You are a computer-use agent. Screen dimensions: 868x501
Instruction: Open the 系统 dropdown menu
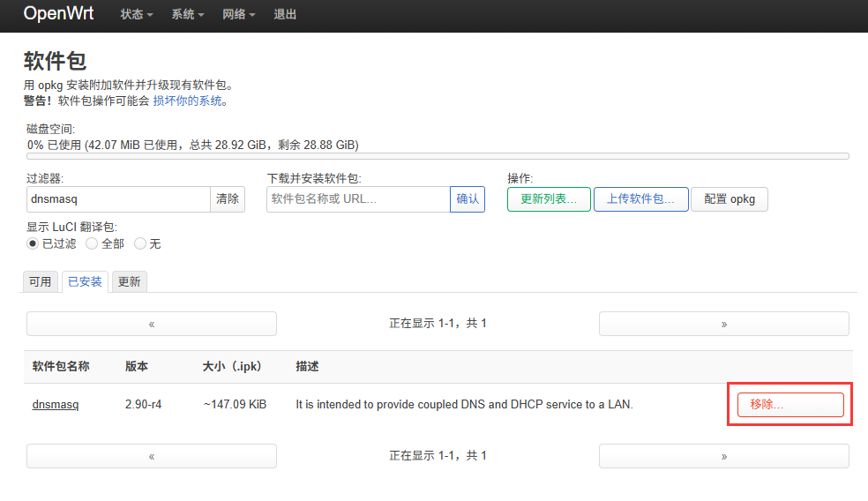tap(188, 14)
